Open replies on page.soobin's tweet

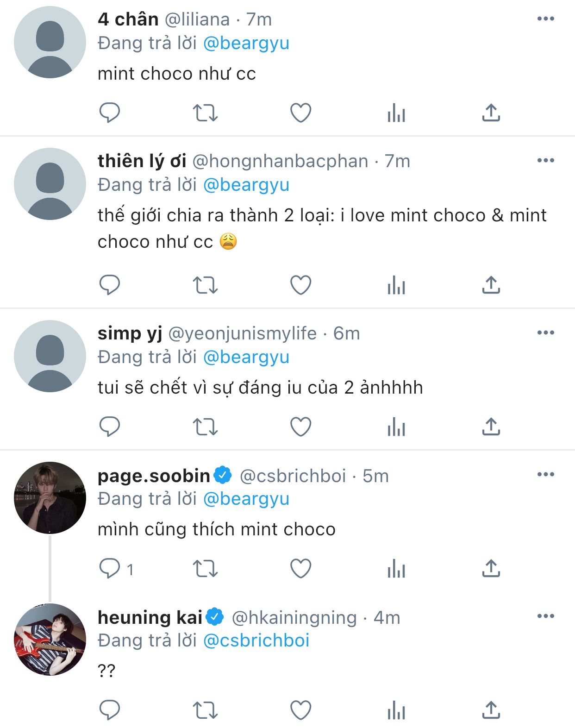tap(110, 568)
